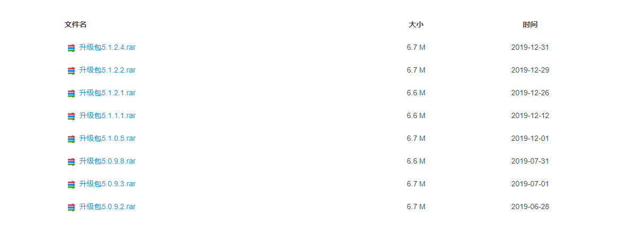
Task: Click the RAR icon beside 升级包5.1.1.1.rar
Action: [71, 116]
